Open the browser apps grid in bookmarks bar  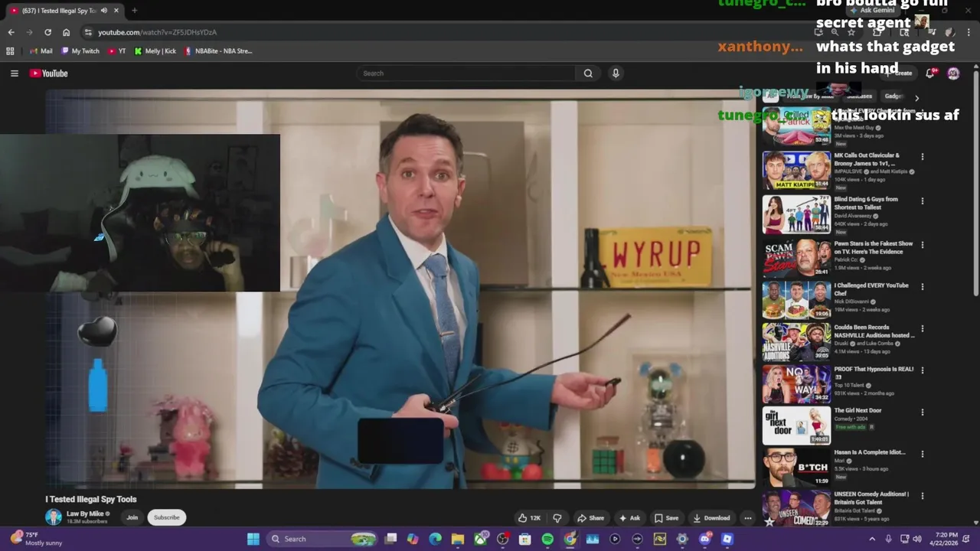[10, 51]
